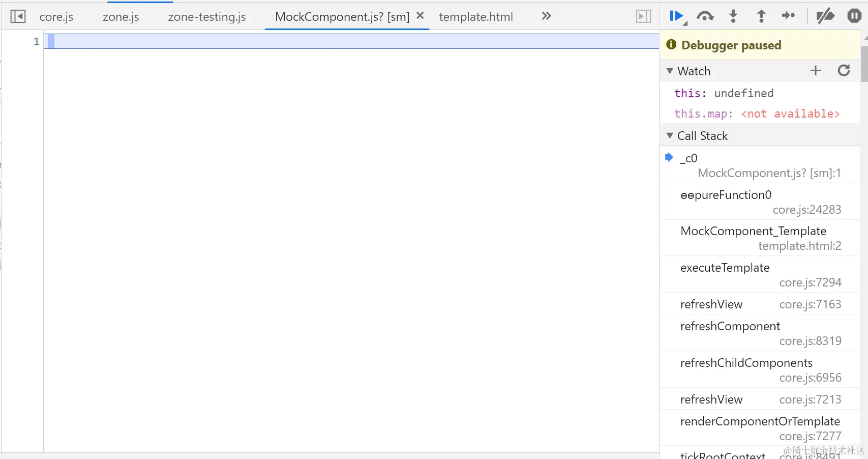Show more tabs overflow chevron
This screenshot has height=459, width=868.
click(x=546, y=16)
